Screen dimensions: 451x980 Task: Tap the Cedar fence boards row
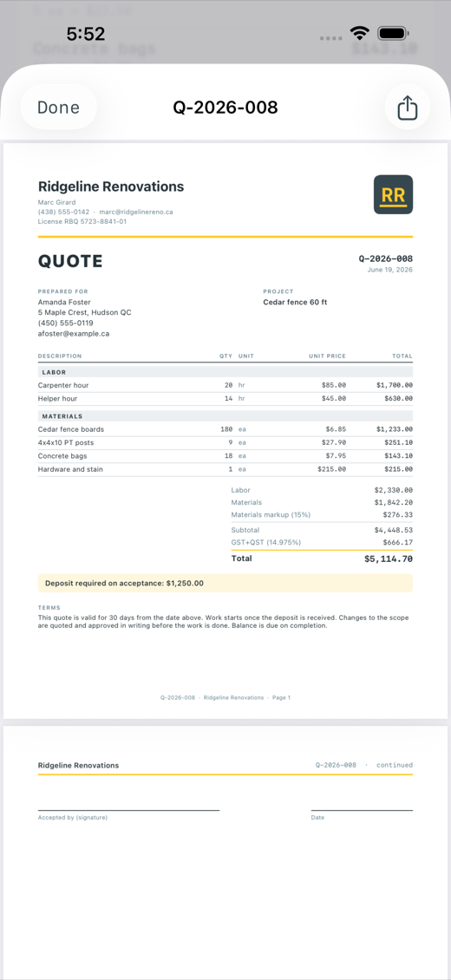tap(225, 429)
